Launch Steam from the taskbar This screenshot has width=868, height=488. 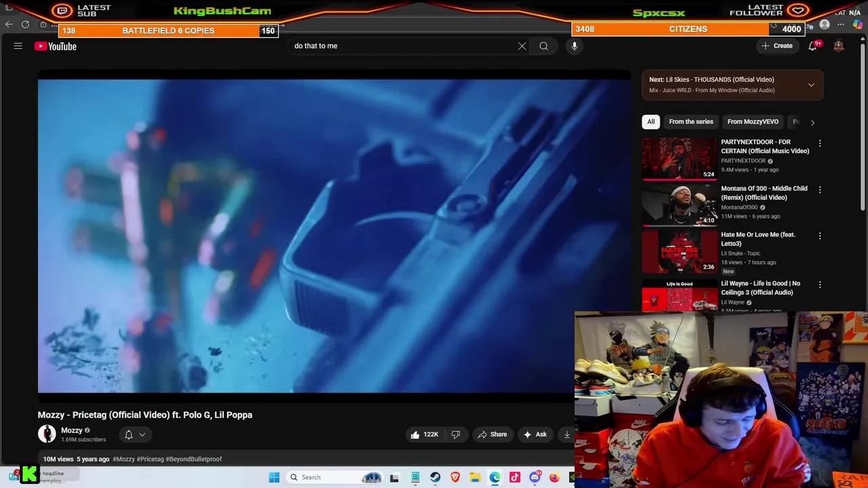[435, 477]
